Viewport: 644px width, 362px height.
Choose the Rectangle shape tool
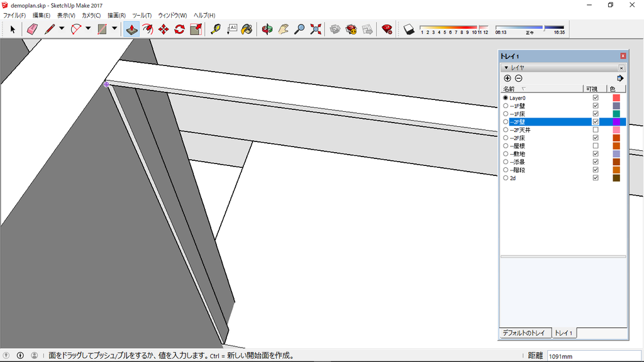103,29
